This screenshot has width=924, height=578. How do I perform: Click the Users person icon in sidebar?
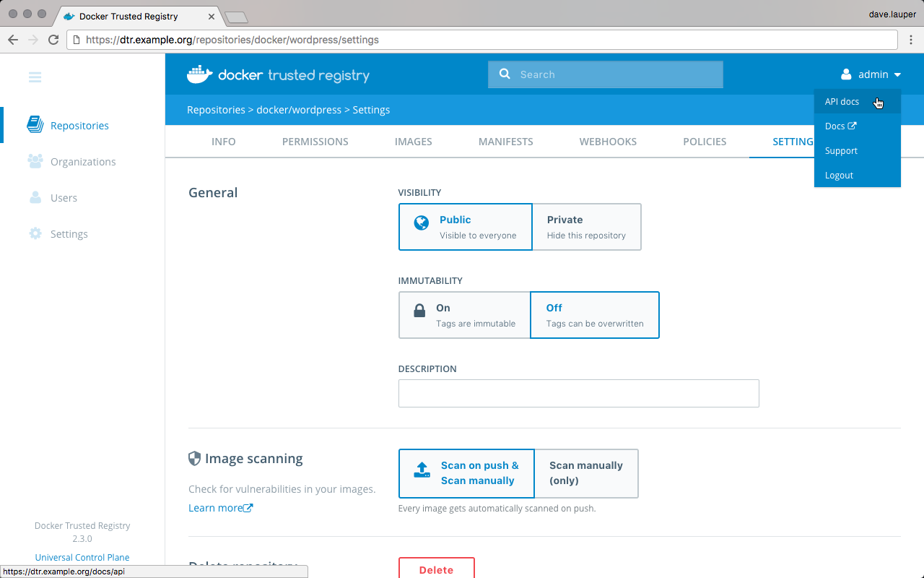[x=35, y=197]
